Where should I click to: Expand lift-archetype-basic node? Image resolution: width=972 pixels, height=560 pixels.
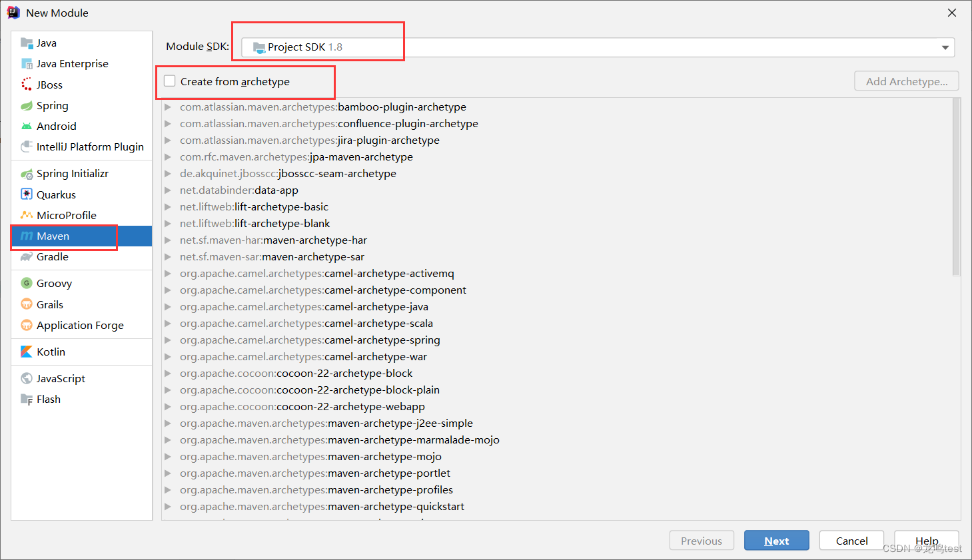[x=168, y=207]
